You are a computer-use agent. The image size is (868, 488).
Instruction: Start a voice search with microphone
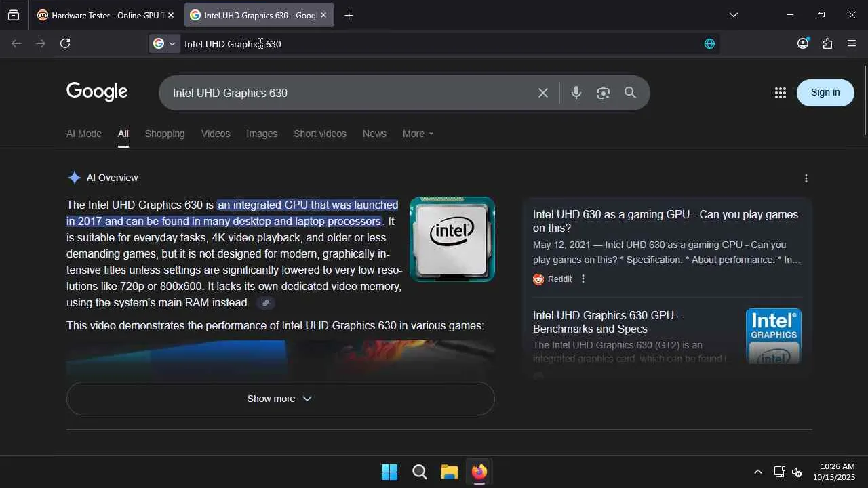[576, 93]
